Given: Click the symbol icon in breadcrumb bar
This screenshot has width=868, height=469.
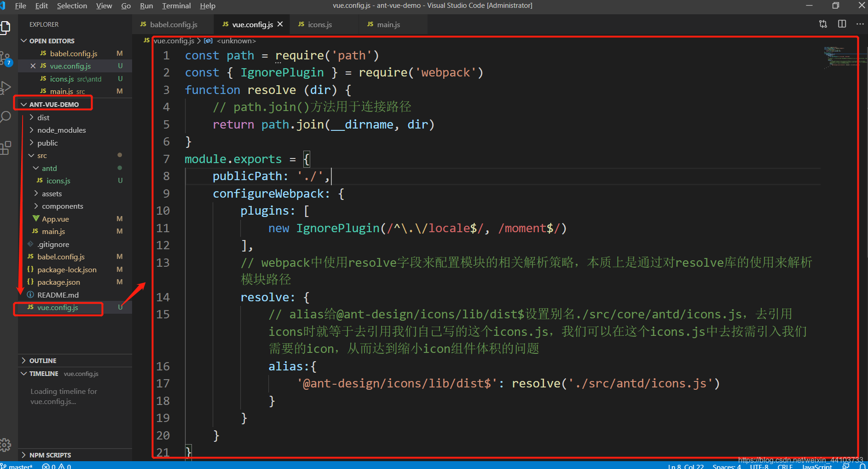Looking at the screenshot, I should (208, 41).
